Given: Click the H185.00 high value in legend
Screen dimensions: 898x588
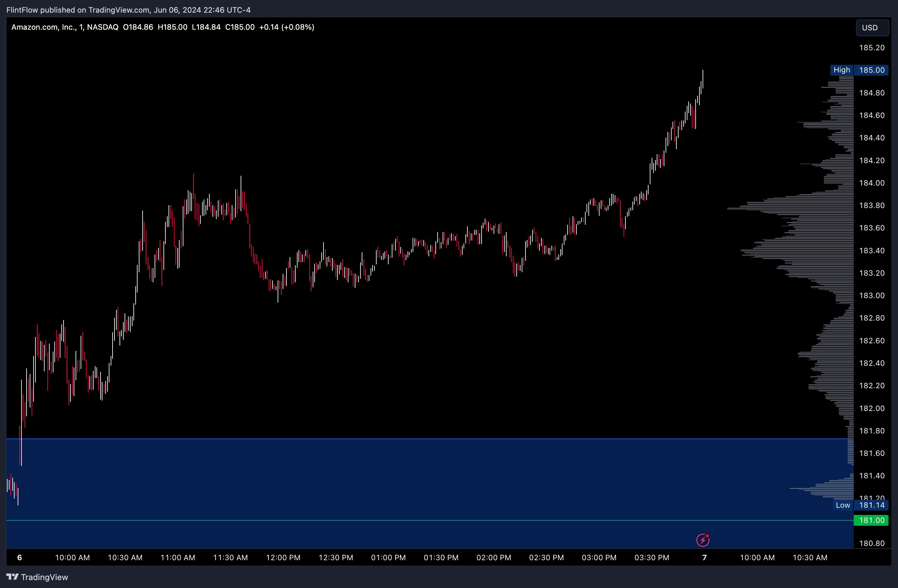Looking at the screenshot, I should [x=172, y=27].
